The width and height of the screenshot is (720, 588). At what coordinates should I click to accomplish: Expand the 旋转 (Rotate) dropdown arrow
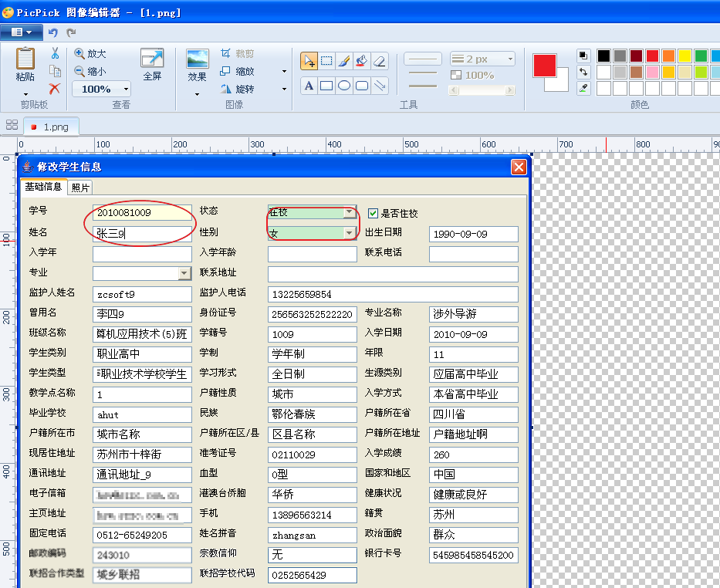(284, 90)
